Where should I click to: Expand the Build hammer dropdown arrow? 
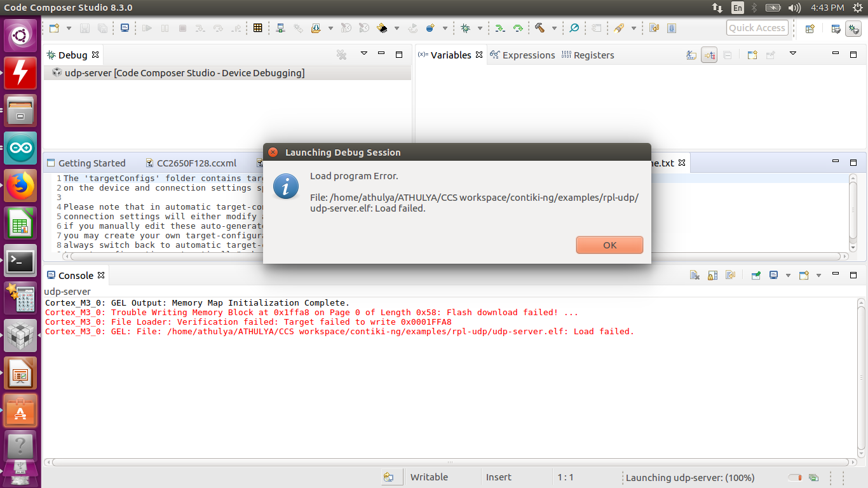tap(554, 28)
